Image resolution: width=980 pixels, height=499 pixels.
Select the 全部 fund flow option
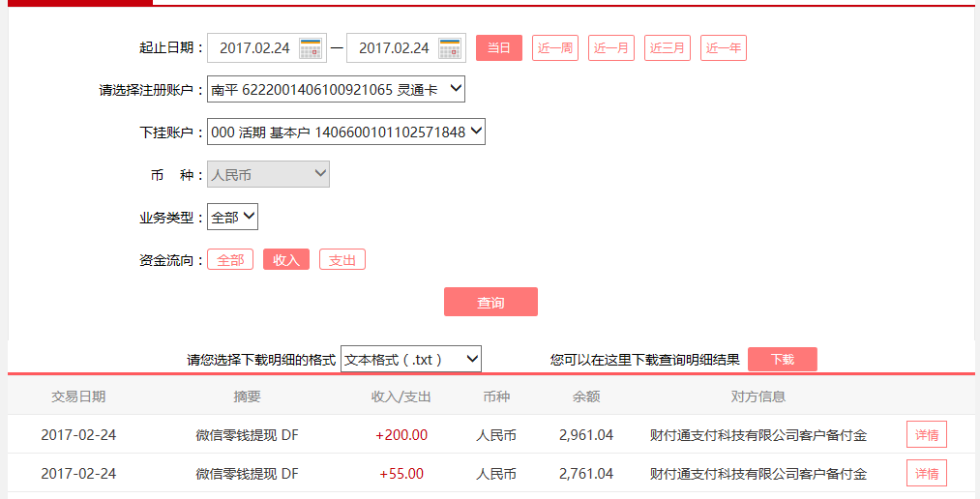(x=230, y=260)
